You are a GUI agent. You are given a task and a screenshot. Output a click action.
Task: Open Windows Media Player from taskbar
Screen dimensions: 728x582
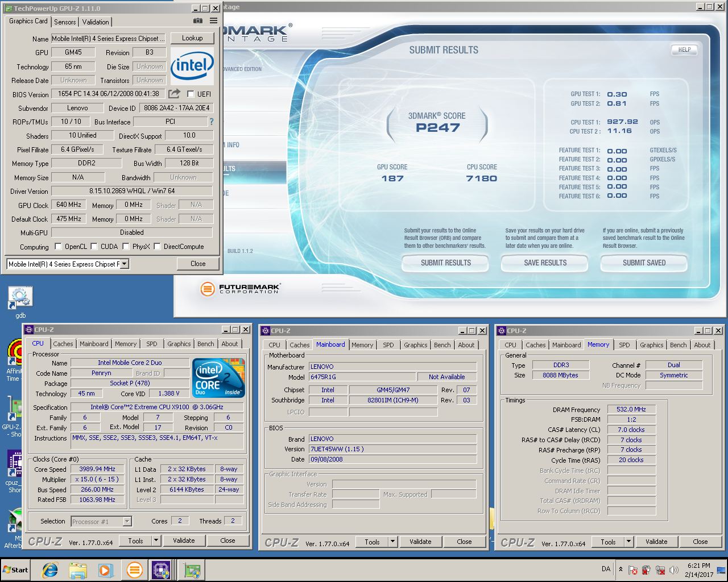coord(106,570)
